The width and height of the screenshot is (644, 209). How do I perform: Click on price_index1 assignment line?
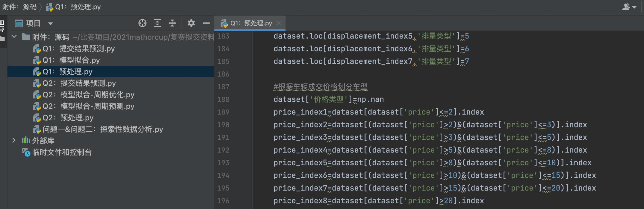(x=379, y=112)
